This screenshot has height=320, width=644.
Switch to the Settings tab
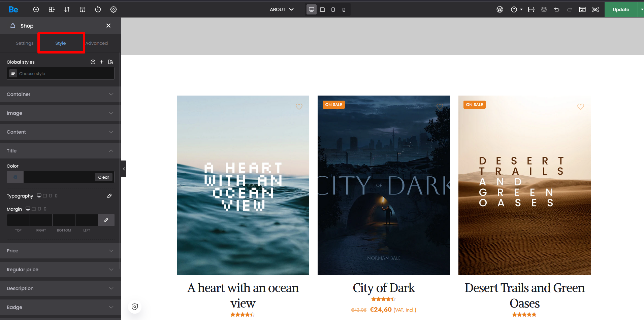pos(25,43)
